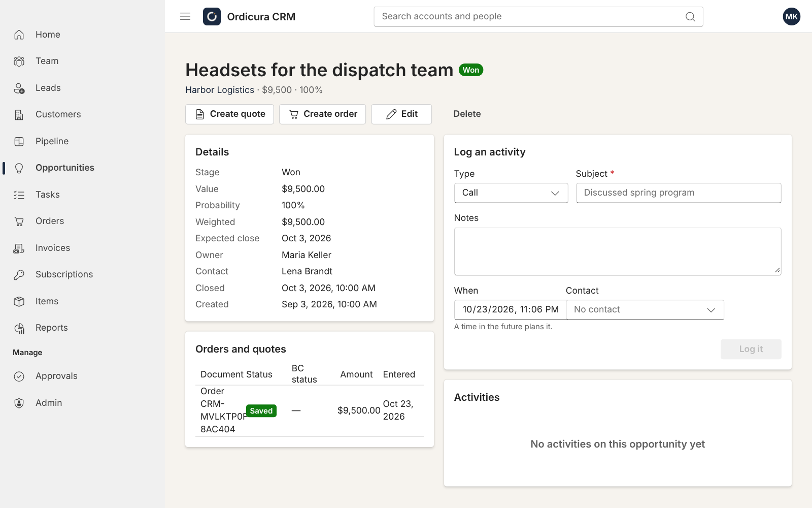812x508 pixels.
Task: Click the Subscriptions key icon
Action: pos(19,275)
